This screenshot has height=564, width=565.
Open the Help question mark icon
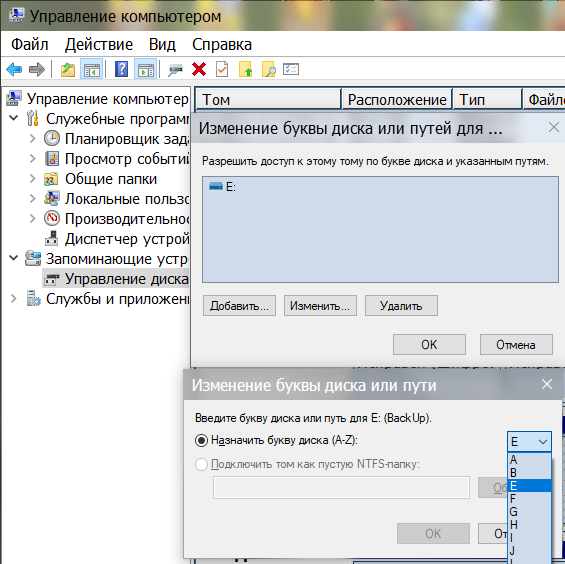121,69
